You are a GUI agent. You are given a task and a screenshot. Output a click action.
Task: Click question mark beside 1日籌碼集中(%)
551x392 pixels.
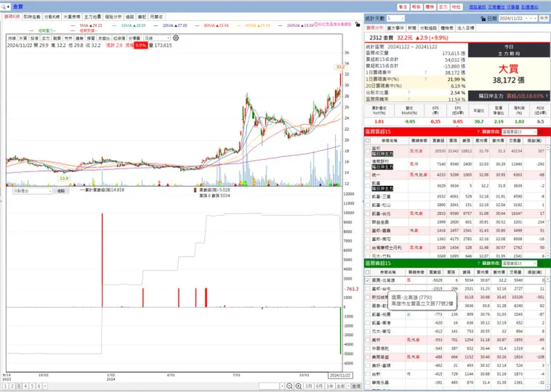coord(426,80)
